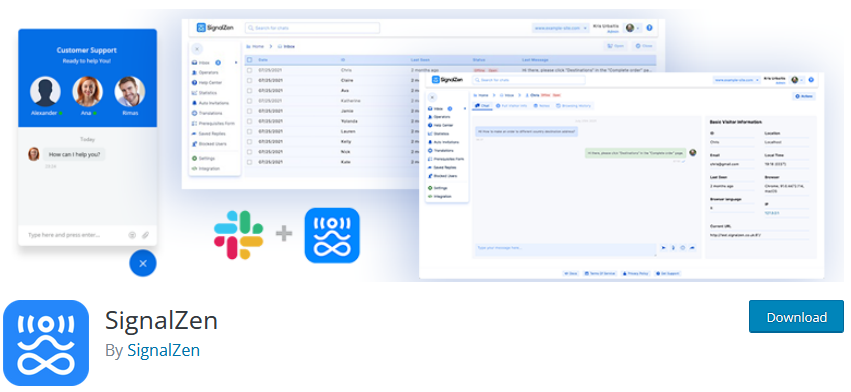
Task: Check the checkbox on the Kelly row
Action: coord(249,141)
